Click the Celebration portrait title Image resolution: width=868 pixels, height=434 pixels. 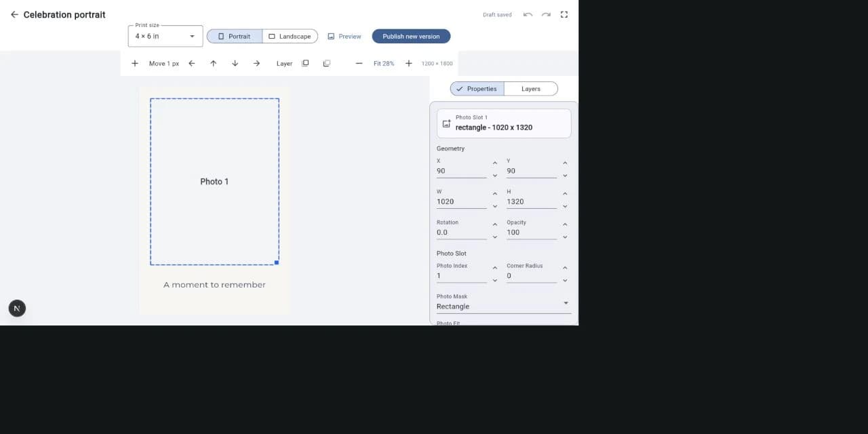point(64,14)
